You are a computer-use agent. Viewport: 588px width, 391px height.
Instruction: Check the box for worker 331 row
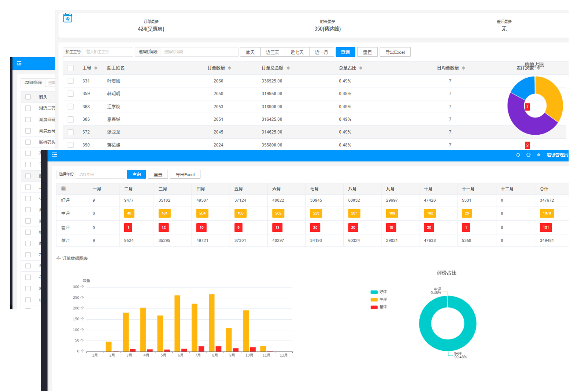click(x=71, y=81)
